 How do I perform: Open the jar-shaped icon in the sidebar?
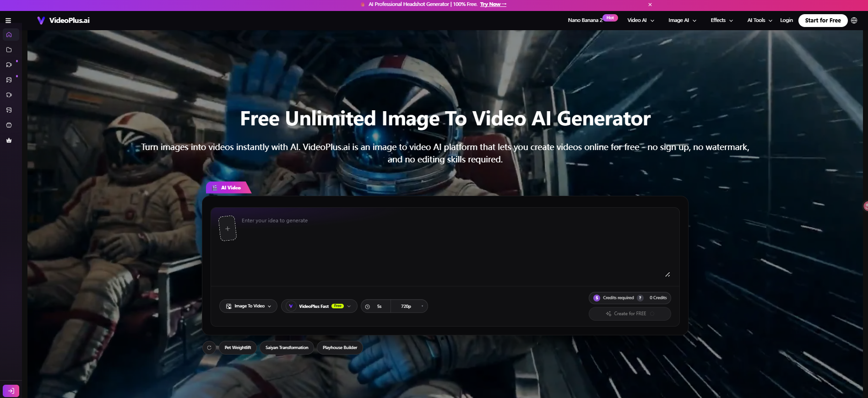(9, 125)
